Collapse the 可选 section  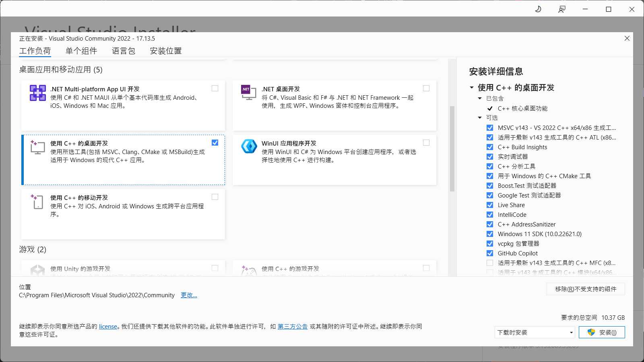click(x=480, y=117)
